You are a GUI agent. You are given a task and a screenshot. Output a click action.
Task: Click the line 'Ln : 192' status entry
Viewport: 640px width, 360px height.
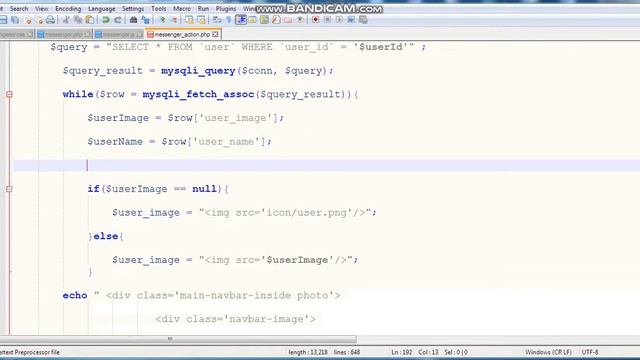(x=401, y=352)
